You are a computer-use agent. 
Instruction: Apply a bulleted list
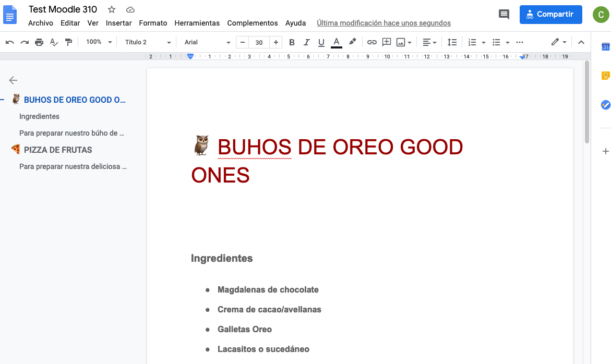(x=496, y=42)
